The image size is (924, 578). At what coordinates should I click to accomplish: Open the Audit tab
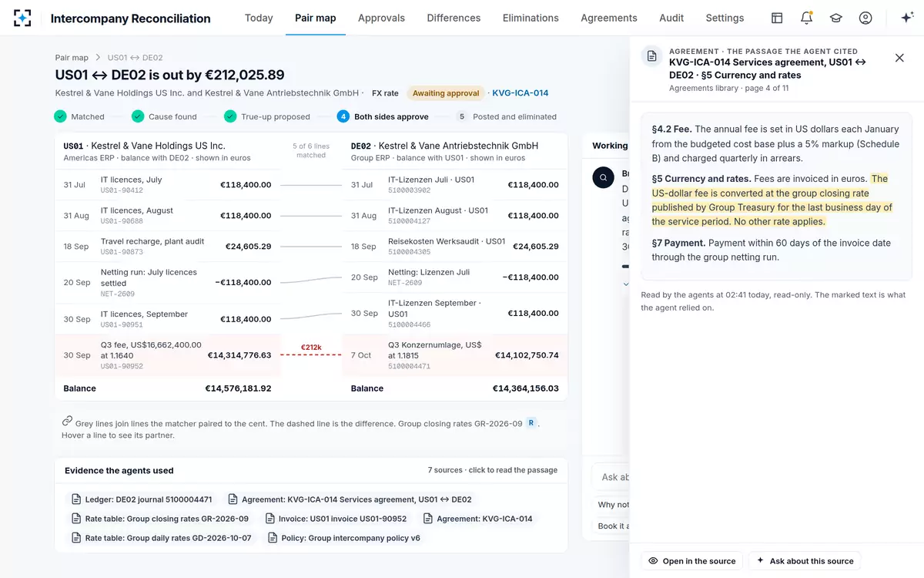tap(671, 18)
